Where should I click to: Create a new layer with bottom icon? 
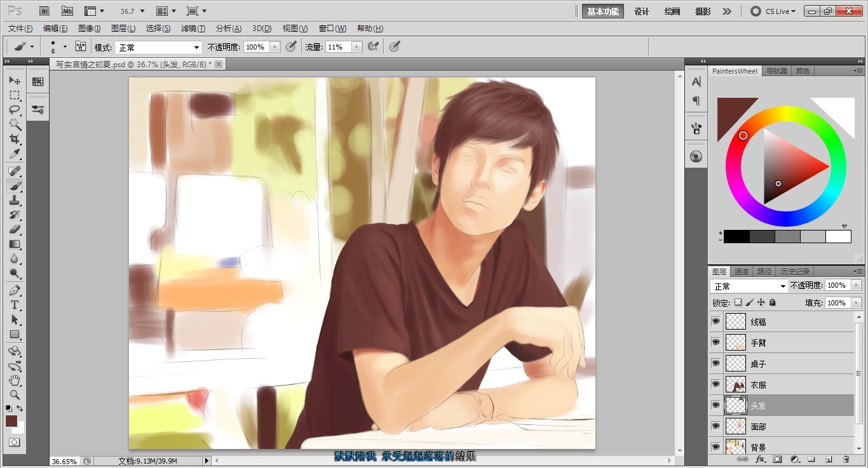(829, 458)
